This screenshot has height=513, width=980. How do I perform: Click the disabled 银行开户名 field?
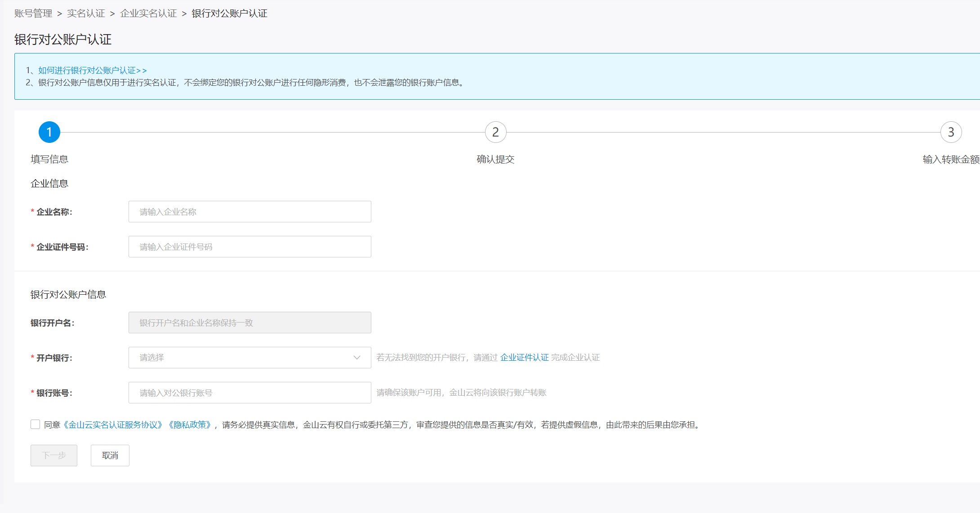coord(249,323)
